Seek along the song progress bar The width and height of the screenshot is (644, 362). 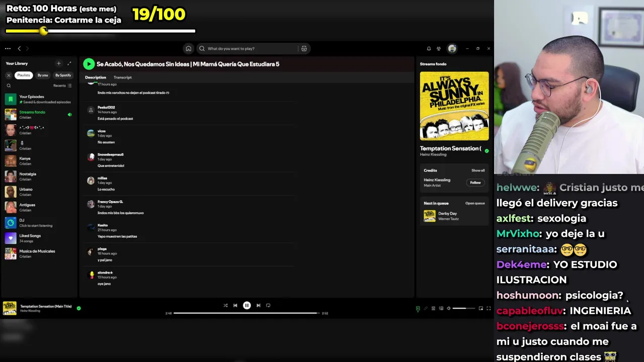[247, 313]
